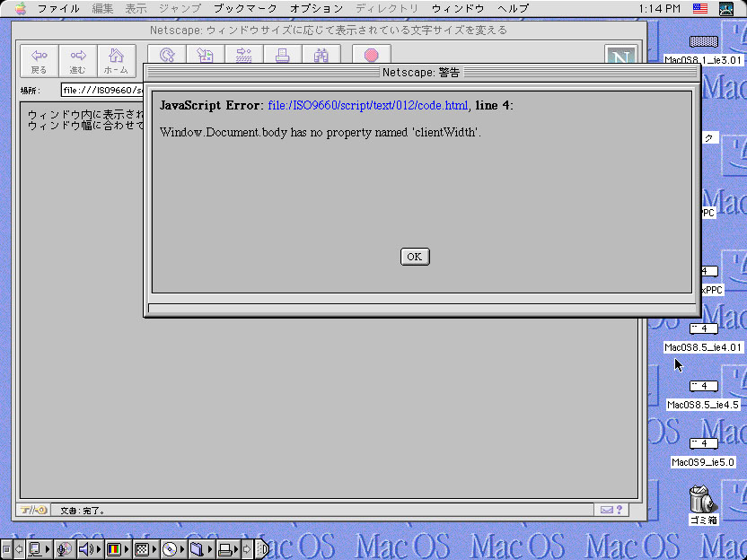Click the MacOS9_ie5.0 desktop label
Screen dimensions: 747x560
coord(703,462)
